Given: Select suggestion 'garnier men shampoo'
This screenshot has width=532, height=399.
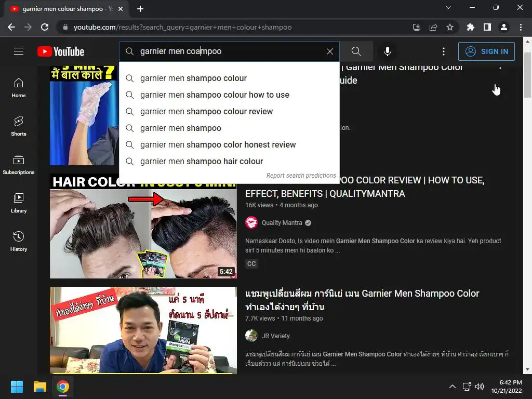Looking at the screenshot, I should (229, 128).
